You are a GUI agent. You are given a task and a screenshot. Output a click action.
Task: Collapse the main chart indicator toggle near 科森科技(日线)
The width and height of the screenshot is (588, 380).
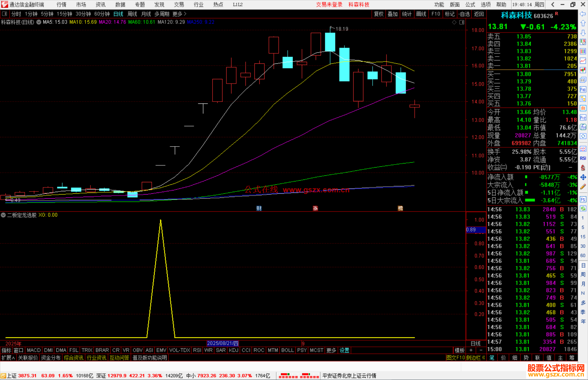39,22
